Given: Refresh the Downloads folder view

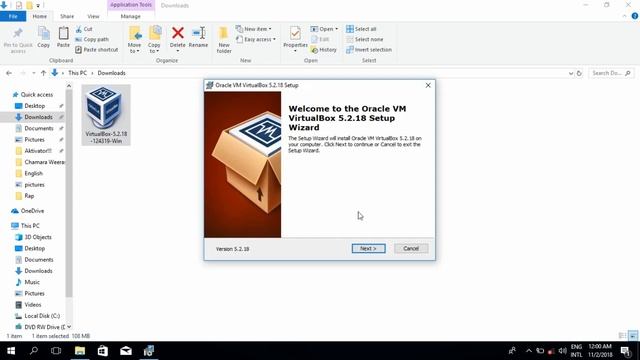Looking at the screenshot, I should [579, 73].
